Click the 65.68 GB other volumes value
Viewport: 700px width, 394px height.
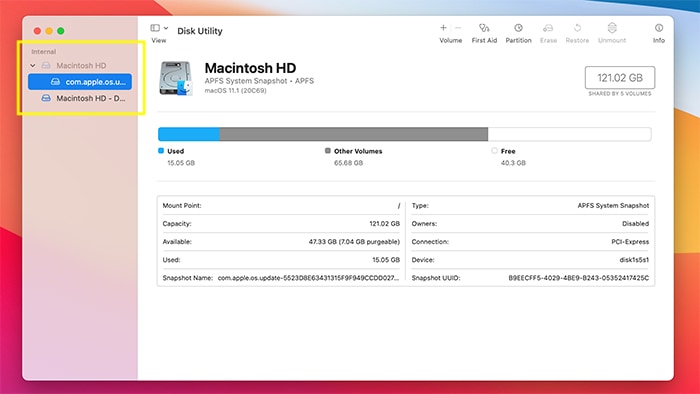pos(348,163)
